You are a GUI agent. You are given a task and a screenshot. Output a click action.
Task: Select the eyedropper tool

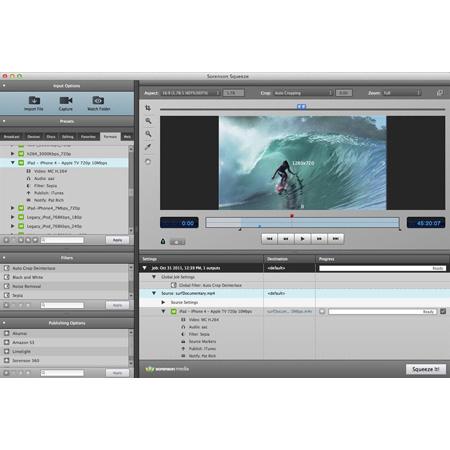148,147
